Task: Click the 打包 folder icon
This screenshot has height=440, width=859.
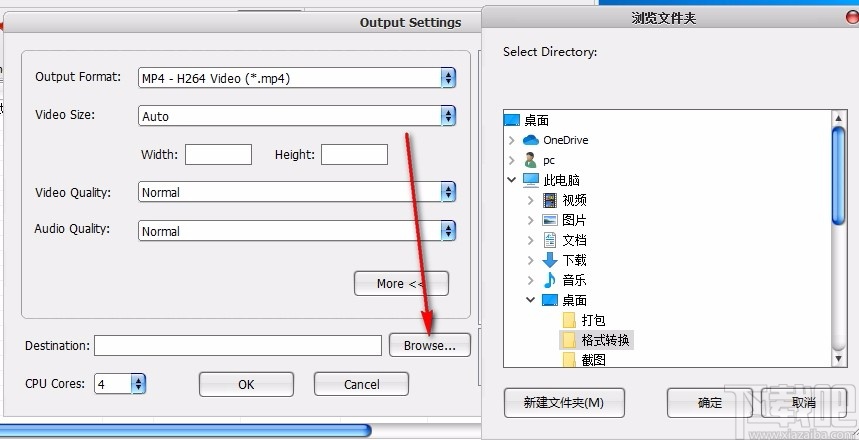Action: [x=569, y=320]
